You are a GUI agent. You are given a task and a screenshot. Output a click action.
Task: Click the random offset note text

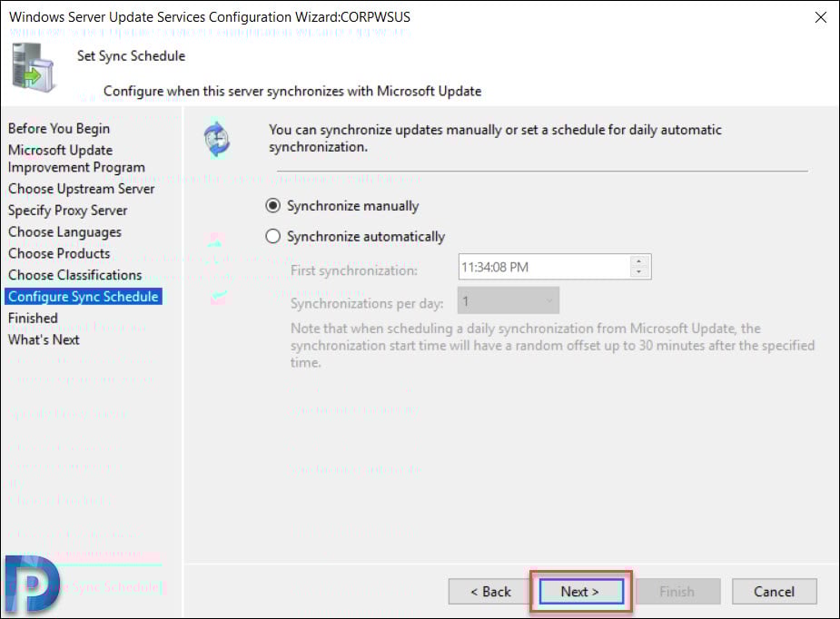click(x=552, y=346)
